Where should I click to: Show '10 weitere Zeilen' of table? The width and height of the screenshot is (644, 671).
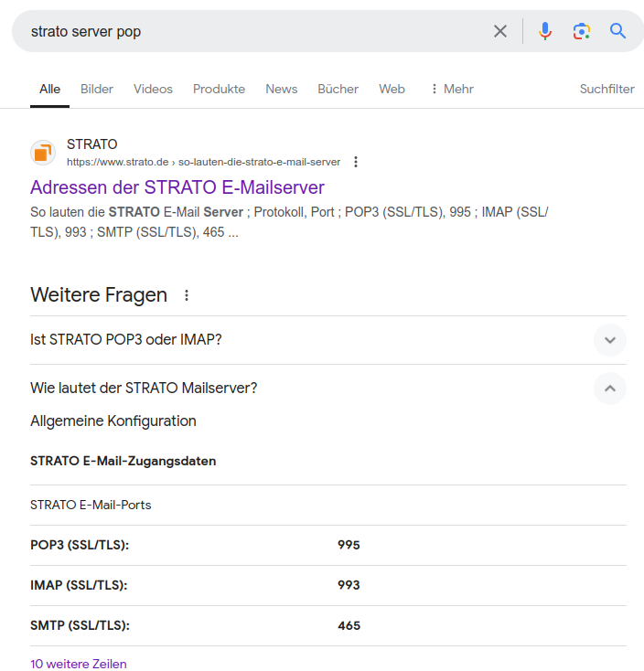[79, 664]
